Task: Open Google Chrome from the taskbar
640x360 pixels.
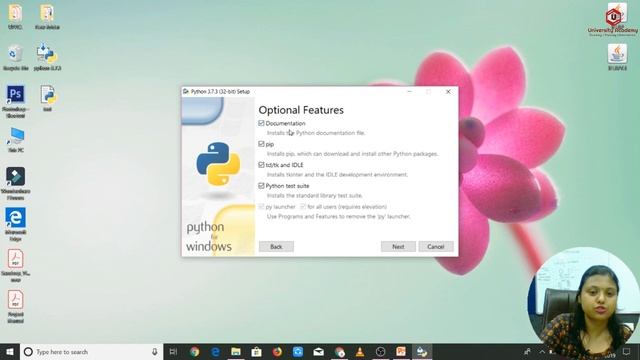Action: 195,352
